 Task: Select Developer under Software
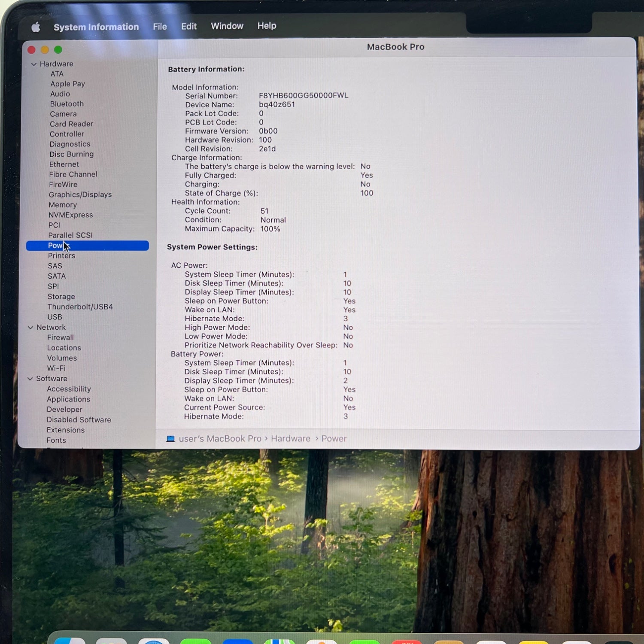pyautogui.click(x=64, y=410)
